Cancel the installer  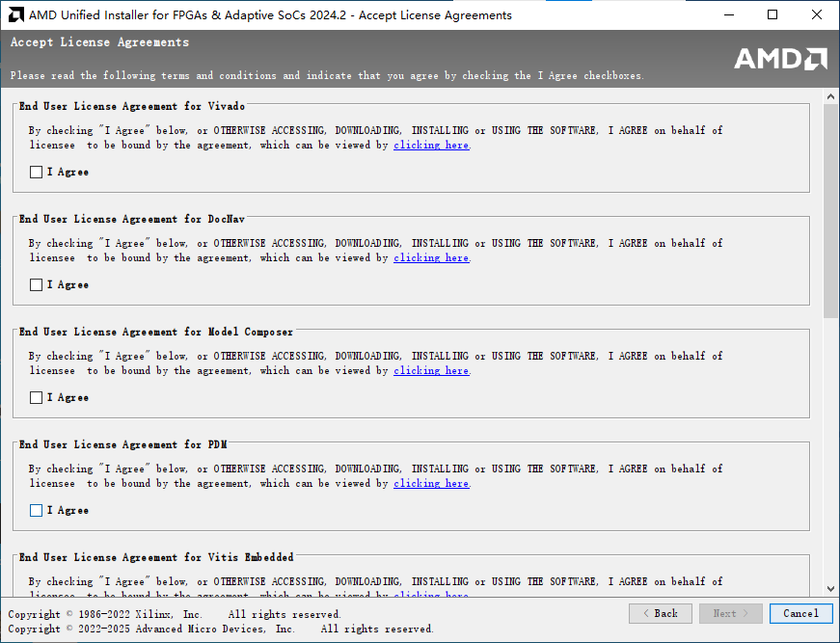tap(800, 613)
